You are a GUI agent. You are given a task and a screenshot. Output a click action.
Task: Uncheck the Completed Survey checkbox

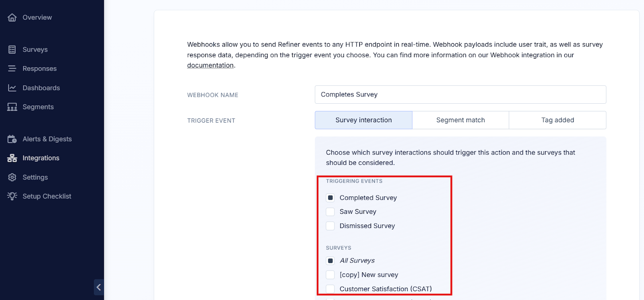point(330,198)
